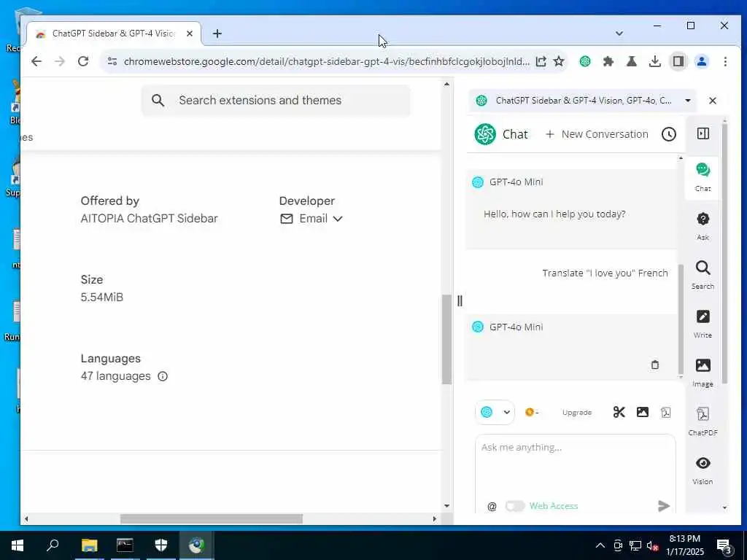Bookmark this page with star icon
Image resolution: width=747 pixels, height=560 pixels.
tap(559, 61)
